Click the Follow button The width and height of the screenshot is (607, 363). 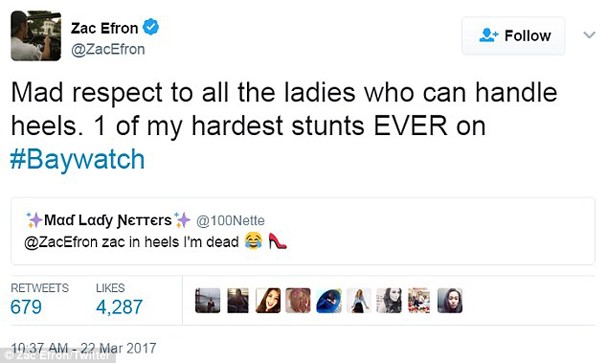513,36
